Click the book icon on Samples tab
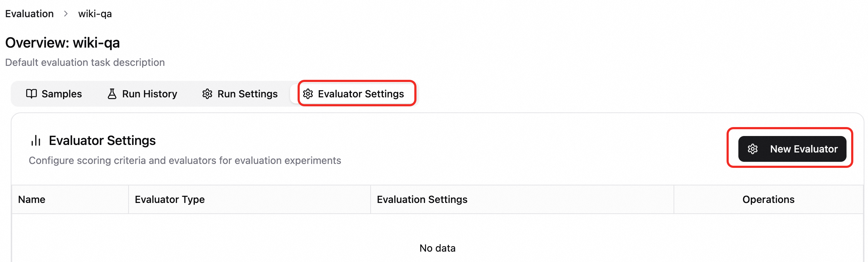This screenshot has width=868, height=262. pyautogui.click(x=32, y=94)
